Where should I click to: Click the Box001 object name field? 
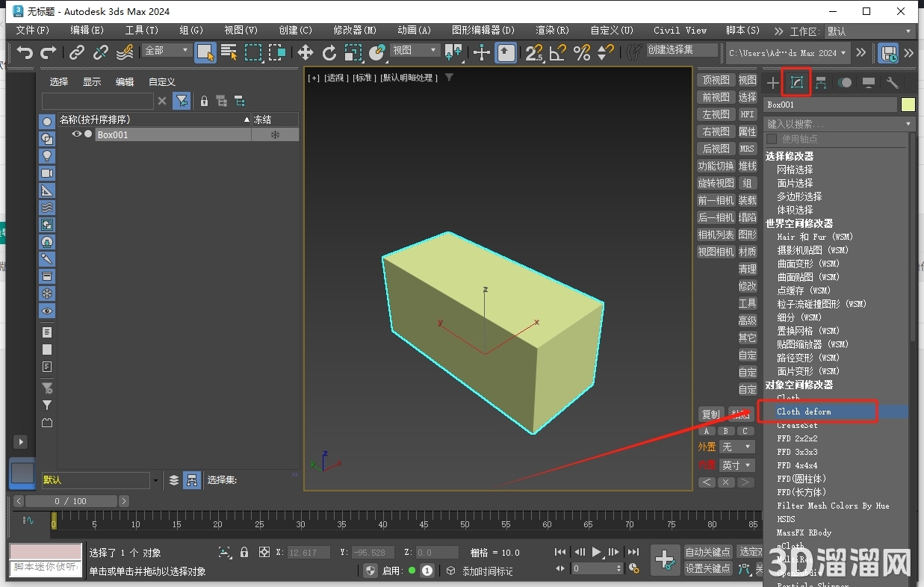[x=831, y=105]
